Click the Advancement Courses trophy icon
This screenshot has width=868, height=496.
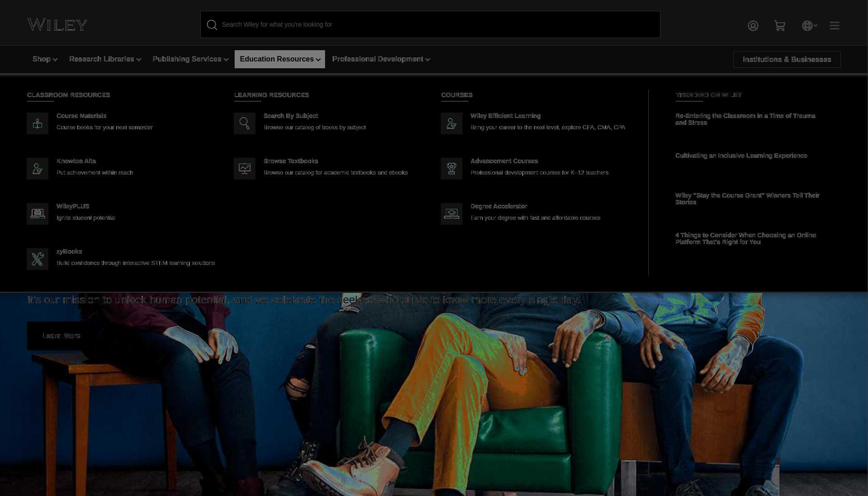[452, 169]
